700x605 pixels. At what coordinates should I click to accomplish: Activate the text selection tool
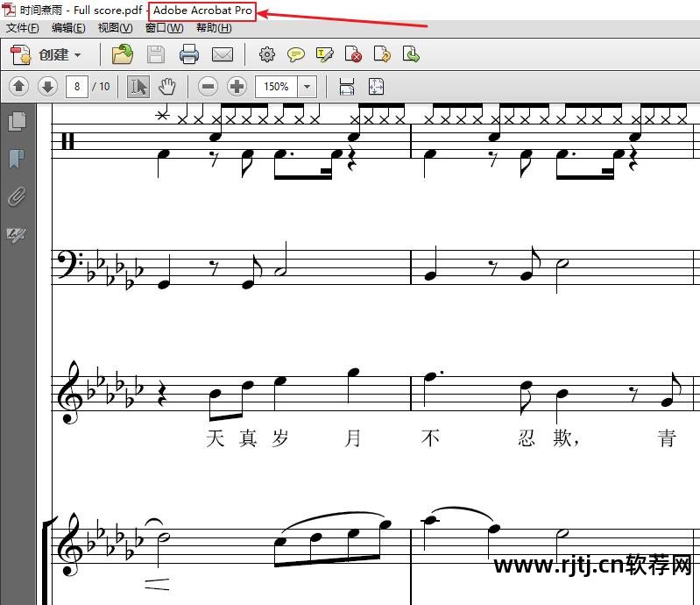138,86
